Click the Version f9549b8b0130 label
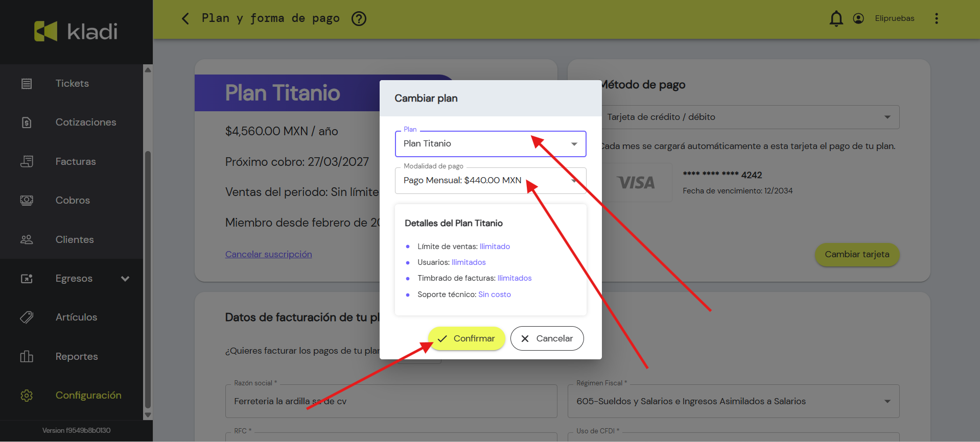Screen dimensions: 980x442 (x=76, y=431)
